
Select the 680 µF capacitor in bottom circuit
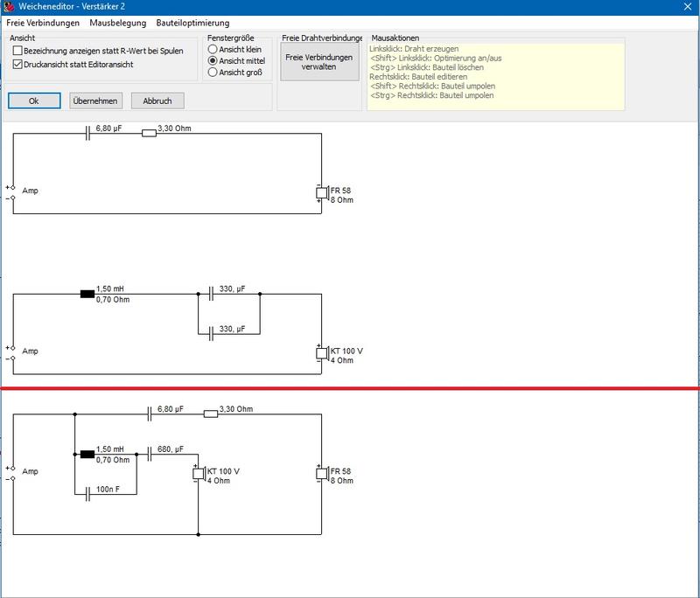pos(150,455)
